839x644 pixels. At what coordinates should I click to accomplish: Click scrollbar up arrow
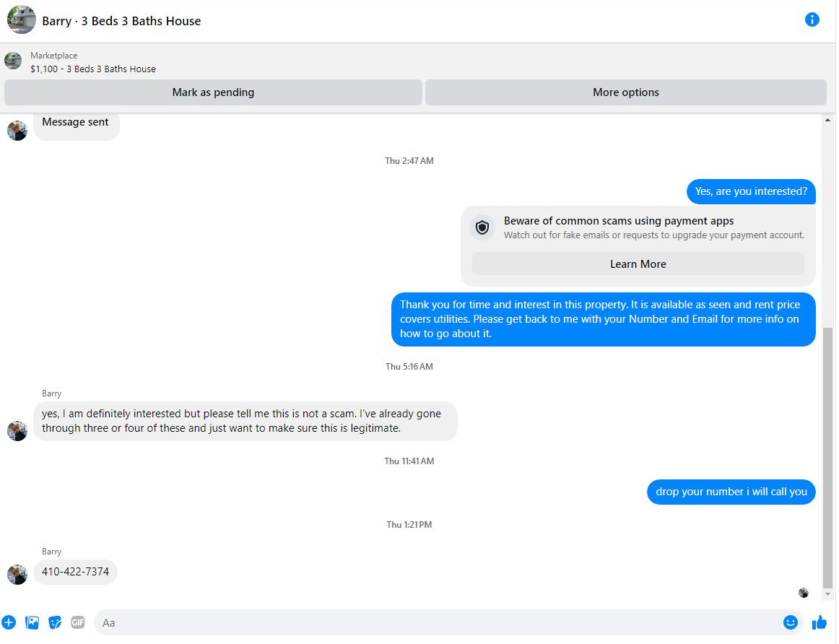(827, 120)
